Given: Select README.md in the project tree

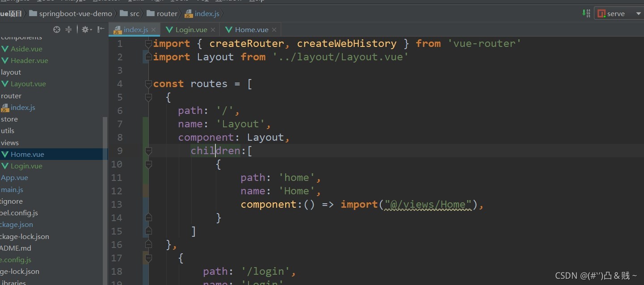Looking at the screenshot, I should pyautogui.click(x=16, y=248).
